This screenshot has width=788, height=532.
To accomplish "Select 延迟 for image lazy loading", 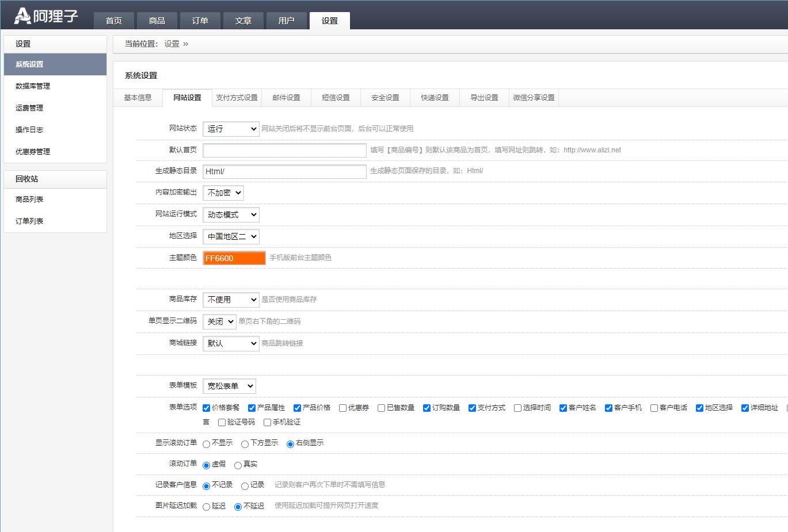I will [x=206, y=507].
